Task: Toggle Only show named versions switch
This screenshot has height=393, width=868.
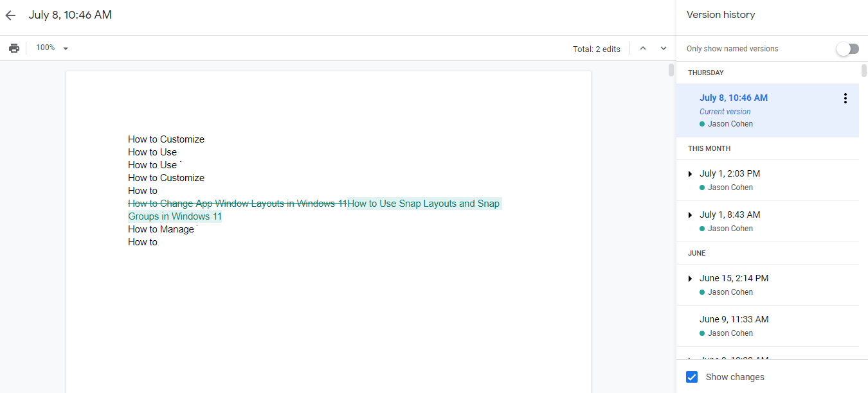Action: coord(847,49)
